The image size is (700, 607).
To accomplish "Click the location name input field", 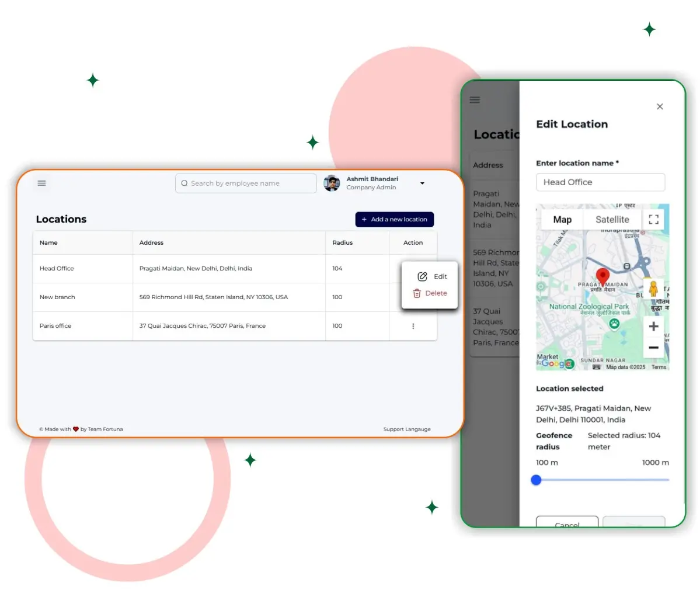I will [x=600, y=182].
